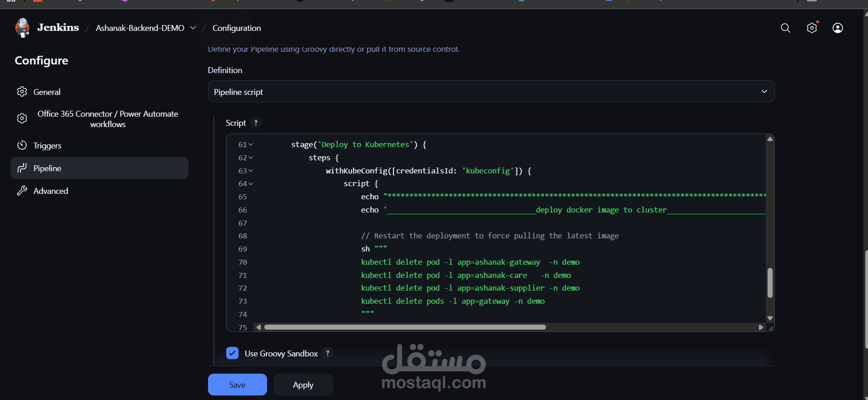Click the 'Restart the deployment' comment line

(x=490, y=236)
